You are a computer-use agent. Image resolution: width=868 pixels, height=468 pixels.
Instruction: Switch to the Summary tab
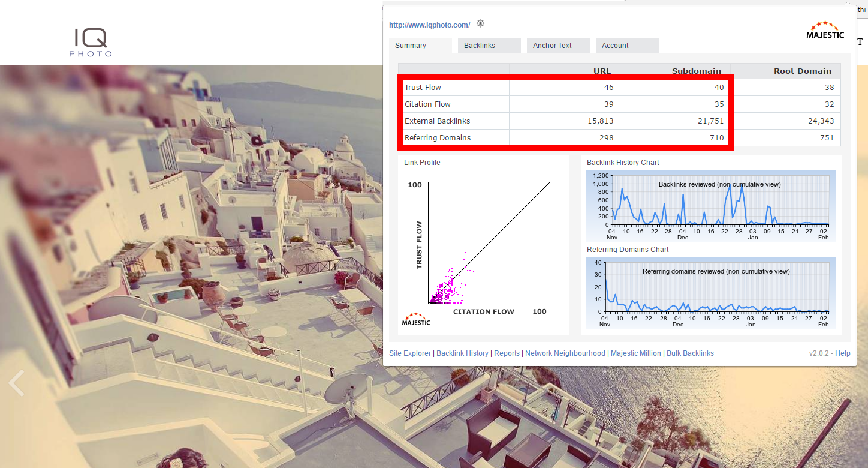point(420,46)
